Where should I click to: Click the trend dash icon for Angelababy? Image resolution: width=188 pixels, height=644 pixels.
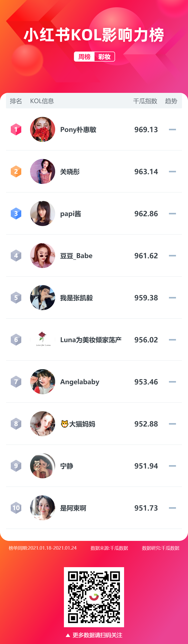tap(172, 382)
